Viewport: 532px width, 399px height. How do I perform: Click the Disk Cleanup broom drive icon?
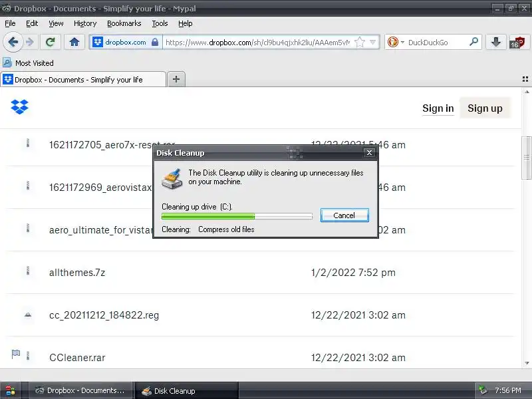click(x=172, y=178)
